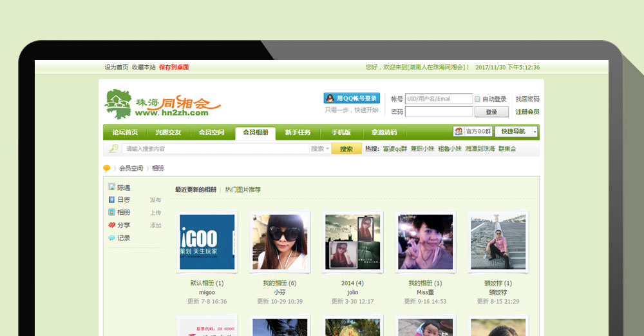Click username 小芬

[x=279, y=292]
